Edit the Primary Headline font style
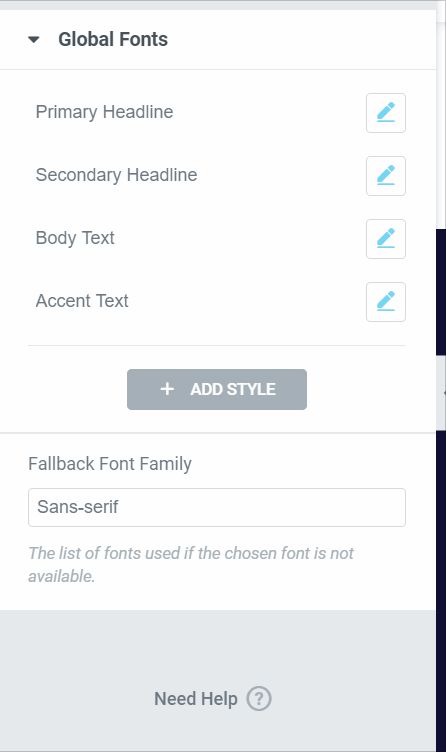 [386, 113]
